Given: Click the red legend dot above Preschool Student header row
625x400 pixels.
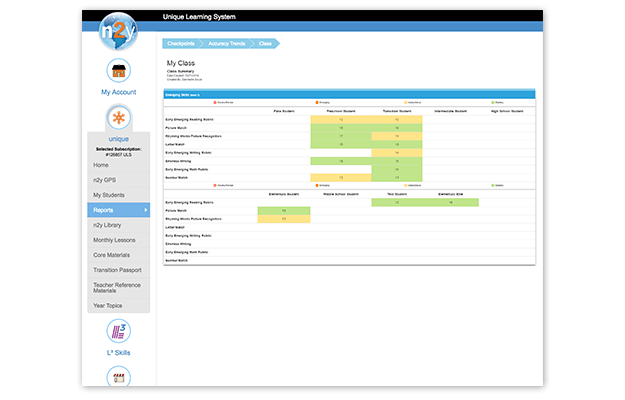Looking at the screenshot, I should (215, 102).
